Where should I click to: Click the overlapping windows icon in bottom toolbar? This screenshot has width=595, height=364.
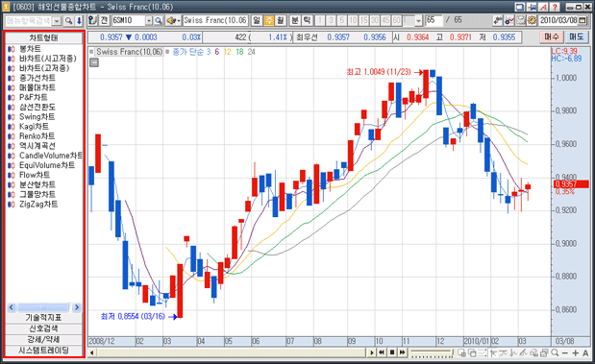[x=472, y=353]
